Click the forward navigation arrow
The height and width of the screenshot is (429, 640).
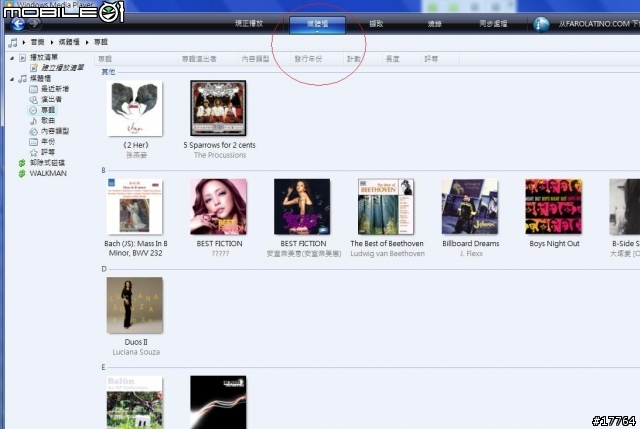pos(34,24)
